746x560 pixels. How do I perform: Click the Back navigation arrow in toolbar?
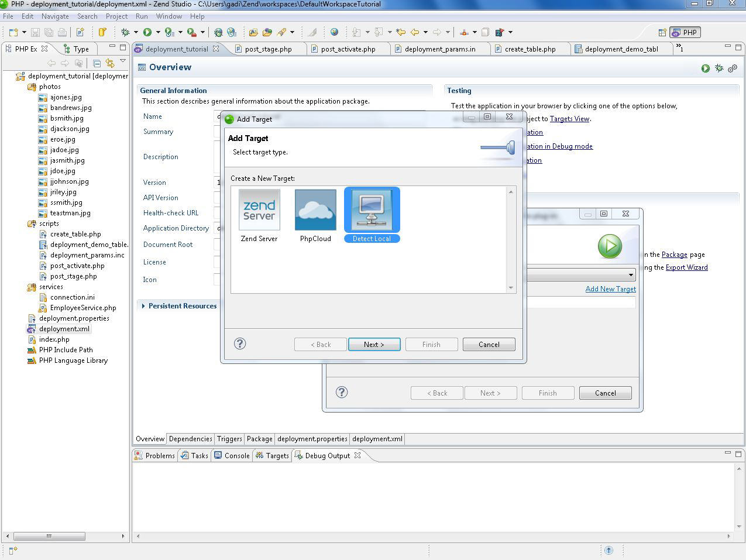415,32
